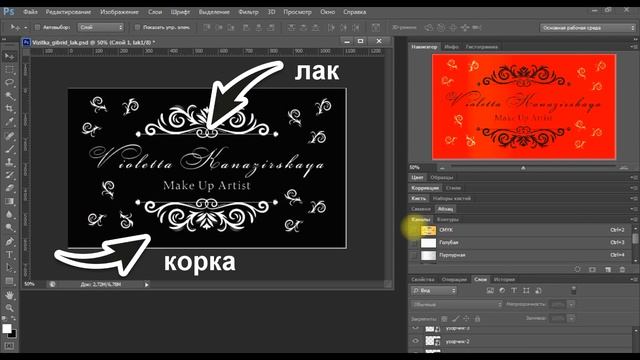
Task: Select the Brush tool
Action: coord(9,149)
